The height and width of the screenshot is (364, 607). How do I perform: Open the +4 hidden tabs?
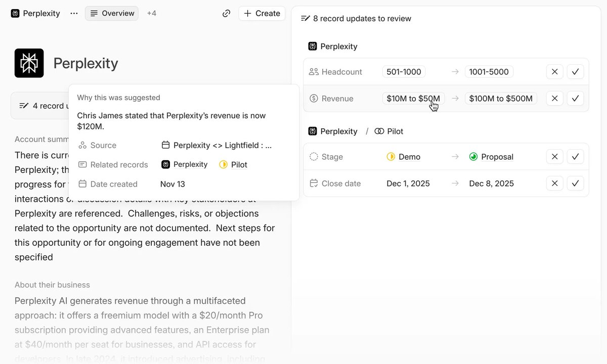[152, 13]
